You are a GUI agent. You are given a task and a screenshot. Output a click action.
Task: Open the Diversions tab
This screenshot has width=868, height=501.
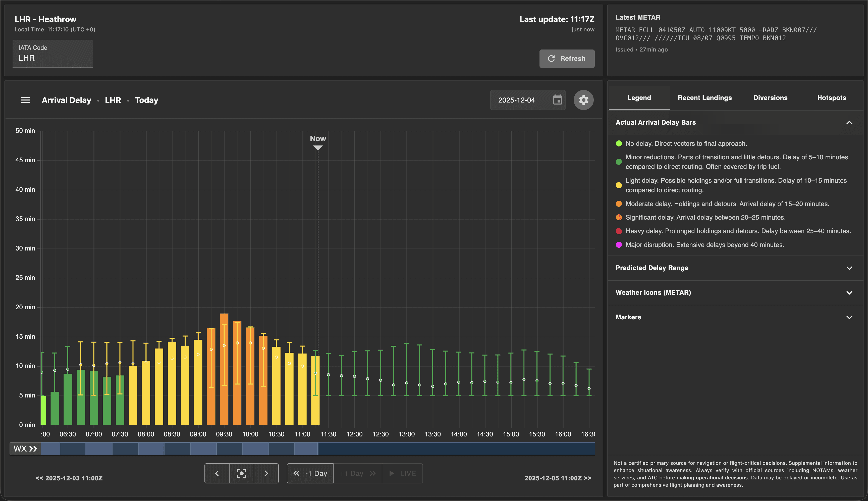click(770, 98)
